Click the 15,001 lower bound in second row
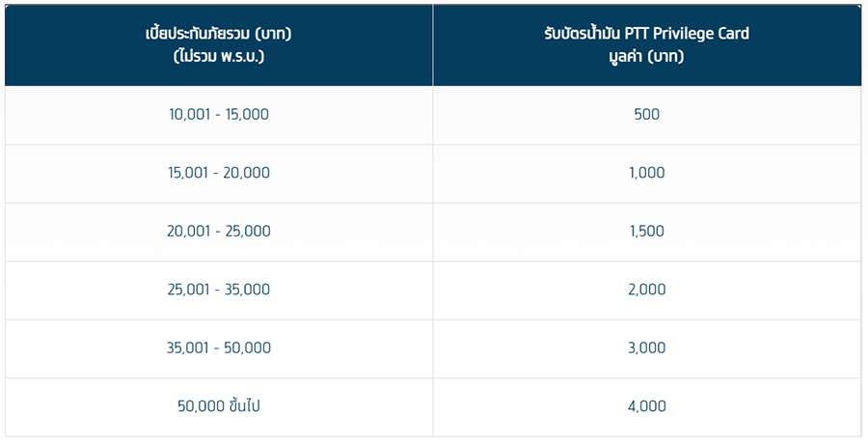868x443 pixels. tap(189, 174)
